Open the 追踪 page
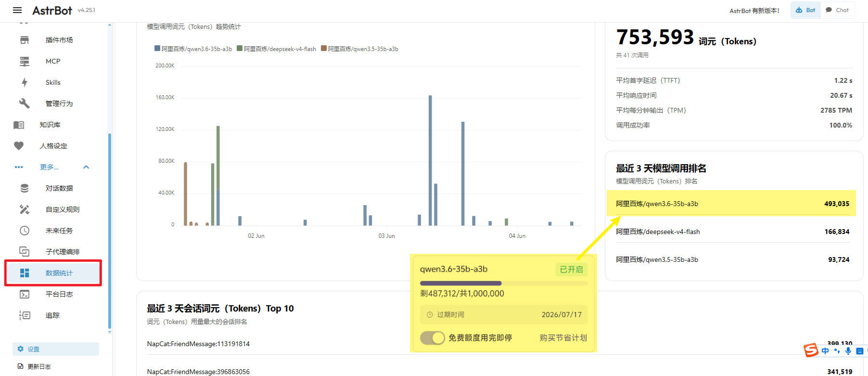Screen dimensions: 868x376 pos(52,315)
